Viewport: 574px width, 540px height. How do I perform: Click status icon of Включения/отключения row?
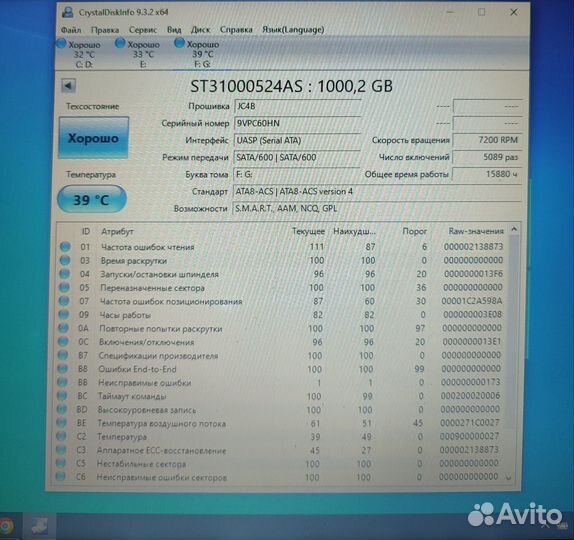[63, 342]
